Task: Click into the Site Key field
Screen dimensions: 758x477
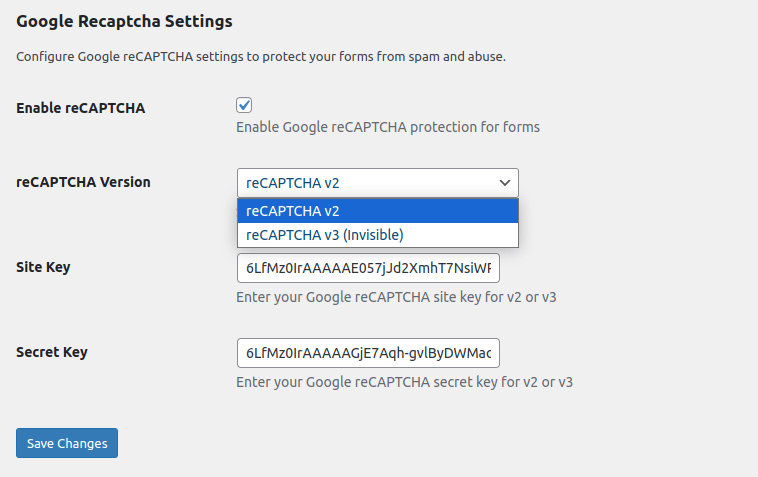Action: 368,268
